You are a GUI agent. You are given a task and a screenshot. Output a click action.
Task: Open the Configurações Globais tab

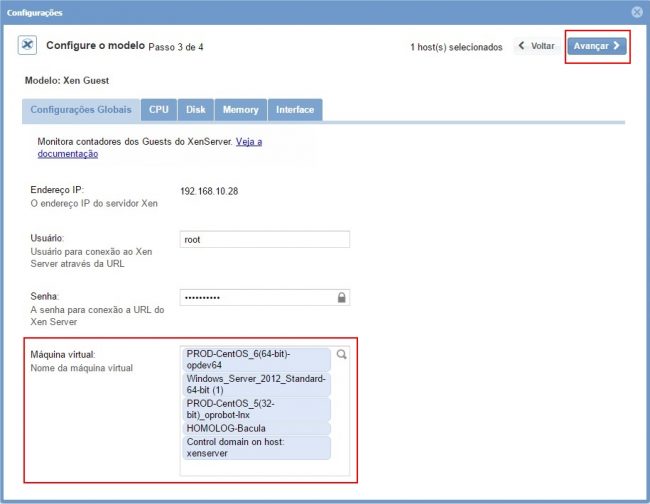click(80, 109)
